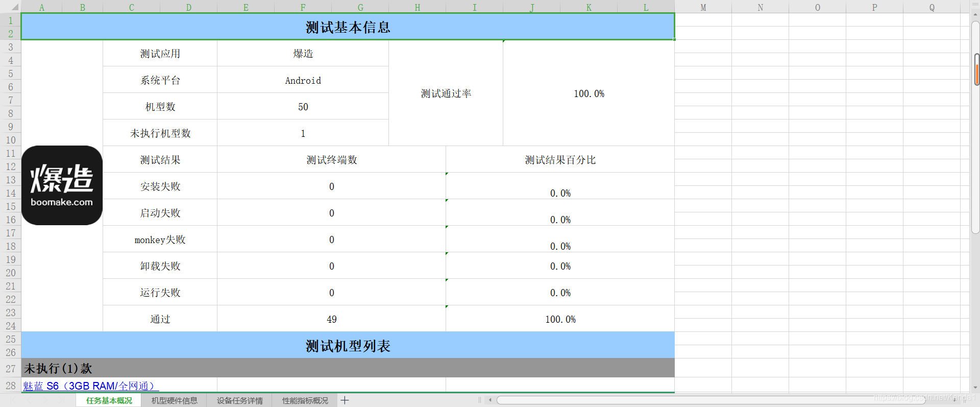Click the 测试机型列表 section header

pos(348,345)
